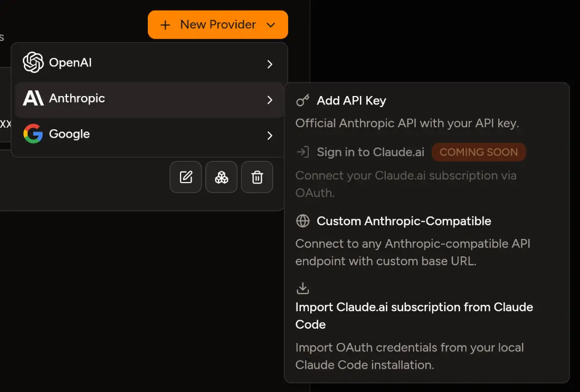Screen dimensions: 580x392
Task: Select Custom Anthropic-Compatible option
Action: click(404, 221)
